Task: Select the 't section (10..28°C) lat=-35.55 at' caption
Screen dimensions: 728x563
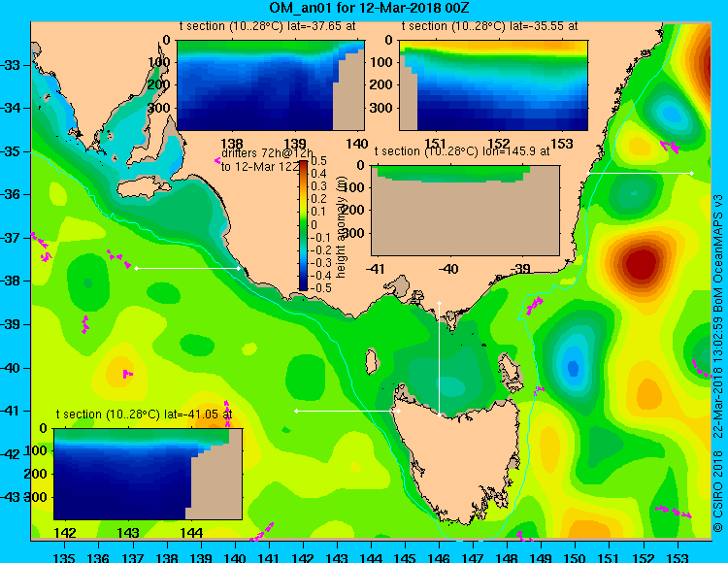Action: (489, 26)
